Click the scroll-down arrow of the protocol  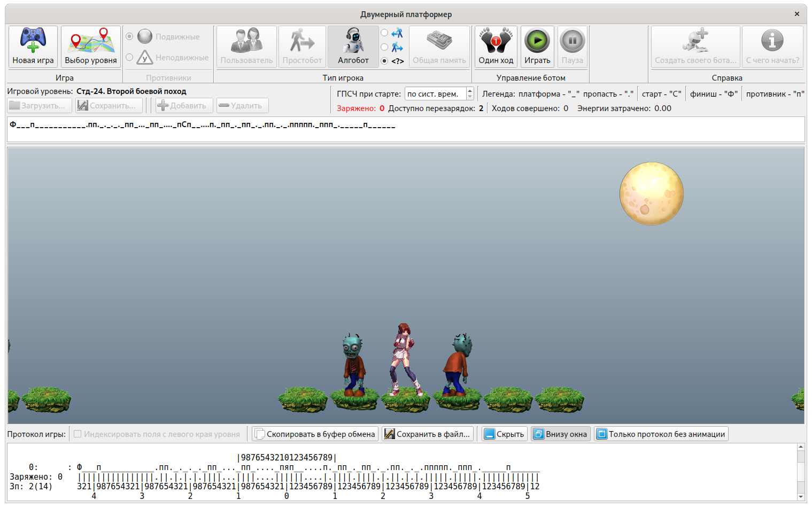pos(801,497)
